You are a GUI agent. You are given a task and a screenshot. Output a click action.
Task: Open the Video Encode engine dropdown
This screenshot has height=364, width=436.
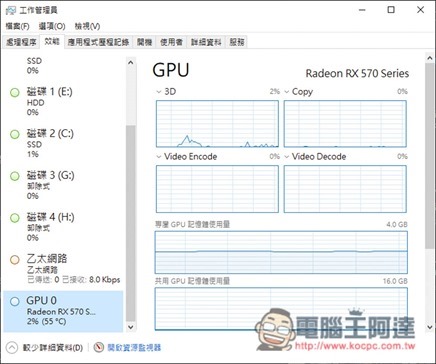pos(159,157)
